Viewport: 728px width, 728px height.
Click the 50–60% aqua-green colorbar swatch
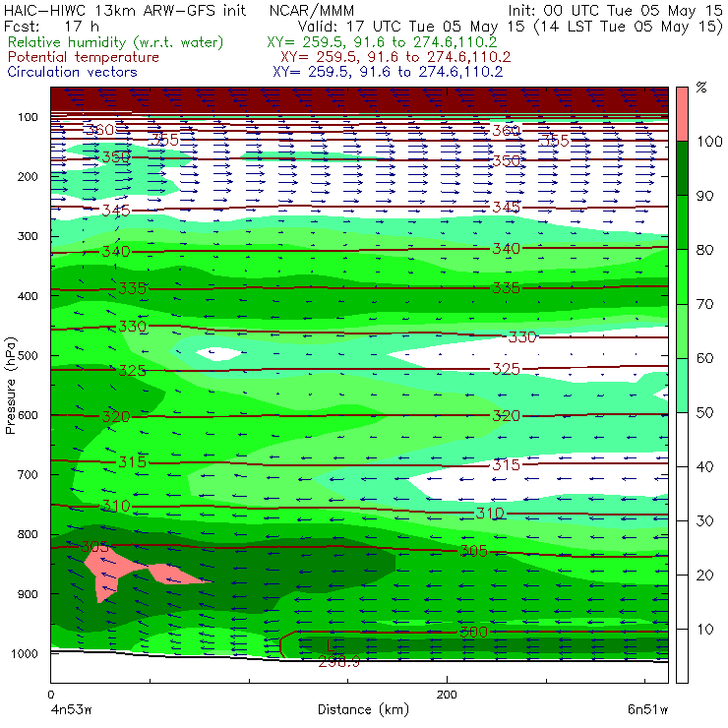tap(682, 385)
